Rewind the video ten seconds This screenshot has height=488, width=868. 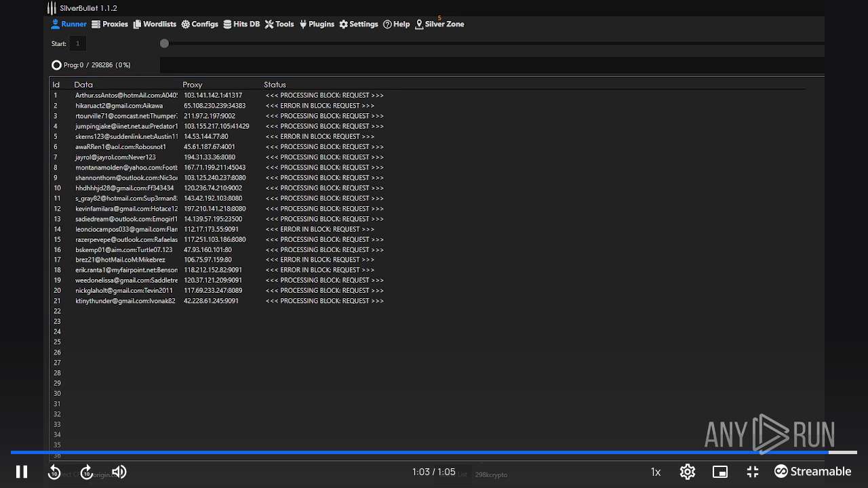click(54, 472)
